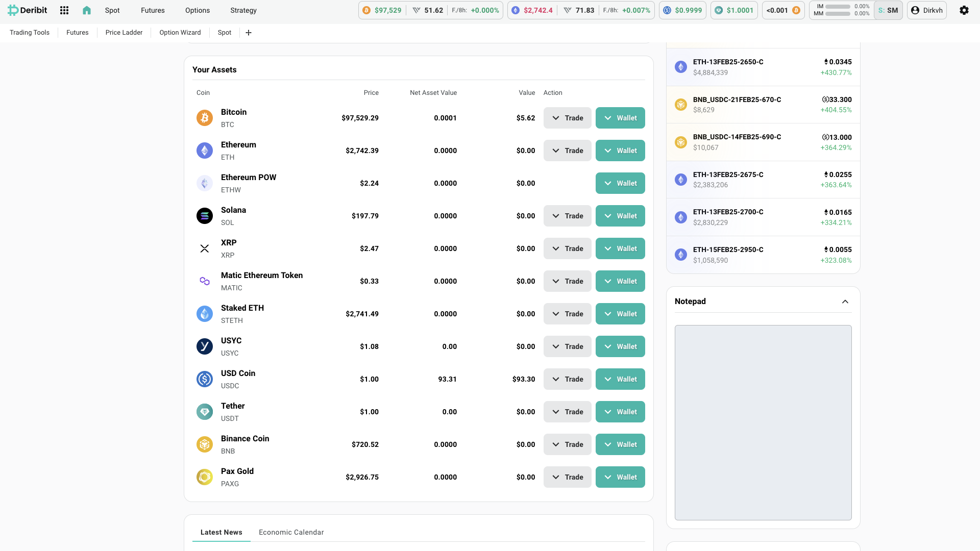Toggle the S: SM margin mode selector

click(x=888, y=10)
